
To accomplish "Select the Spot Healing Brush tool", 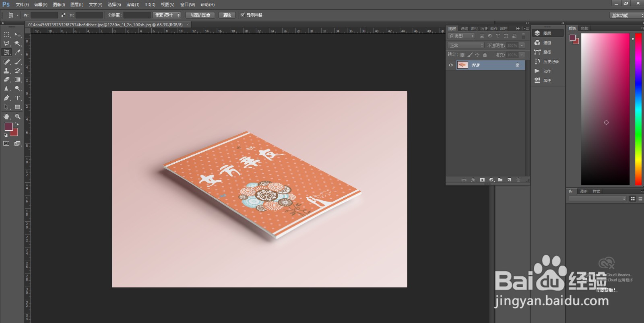I will click(6, 62).
